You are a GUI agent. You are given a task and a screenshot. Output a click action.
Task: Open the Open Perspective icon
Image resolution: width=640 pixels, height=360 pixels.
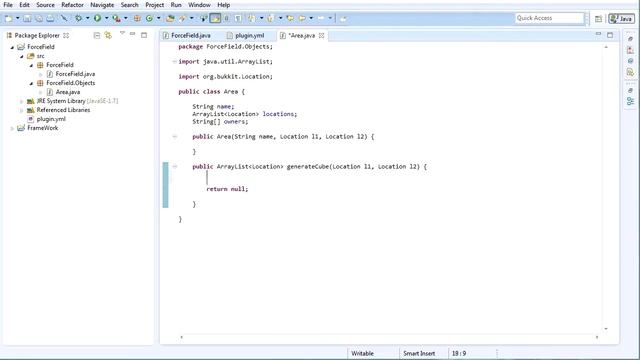(598, 19)
